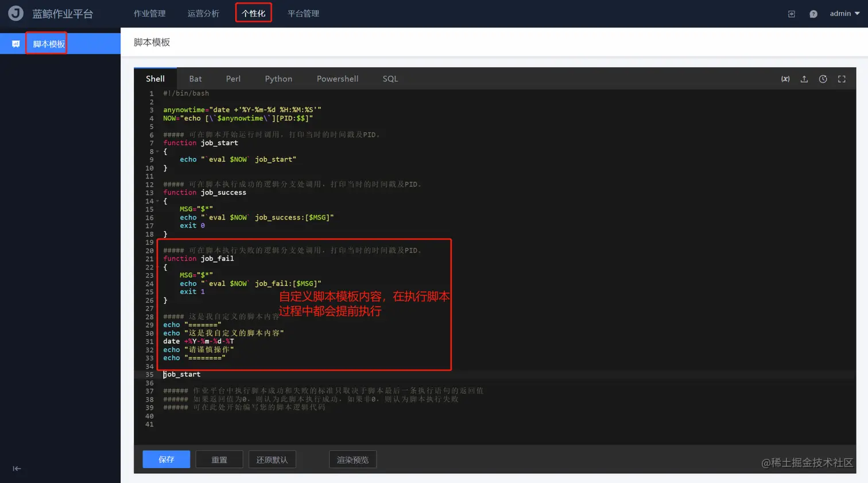The height and width of the screenshot is (483, 868).
Task: Click the date +%Y-%m-%d-%T line
Action: coord(199,341)
